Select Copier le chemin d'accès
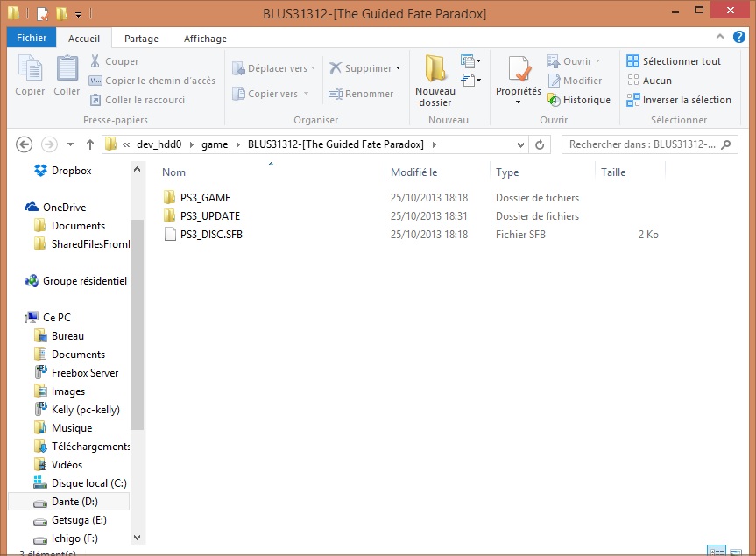756x556 pixels. 152,81
